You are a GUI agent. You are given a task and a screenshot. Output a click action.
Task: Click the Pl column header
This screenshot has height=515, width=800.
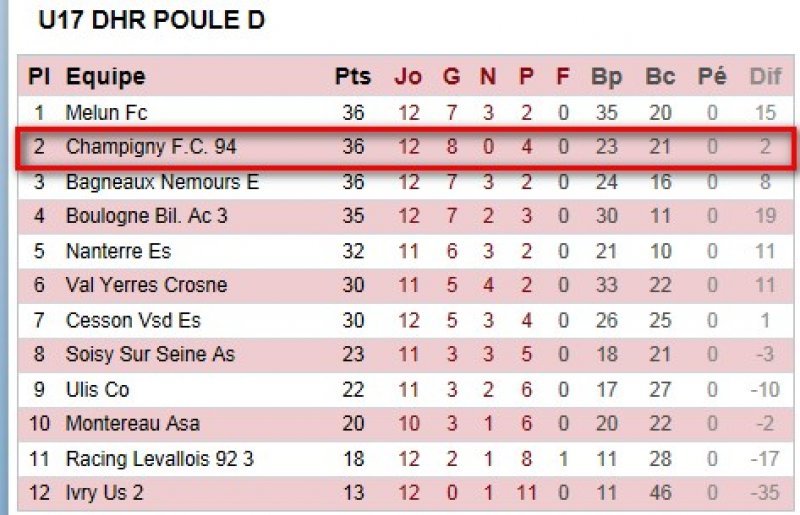coord(39,77)
